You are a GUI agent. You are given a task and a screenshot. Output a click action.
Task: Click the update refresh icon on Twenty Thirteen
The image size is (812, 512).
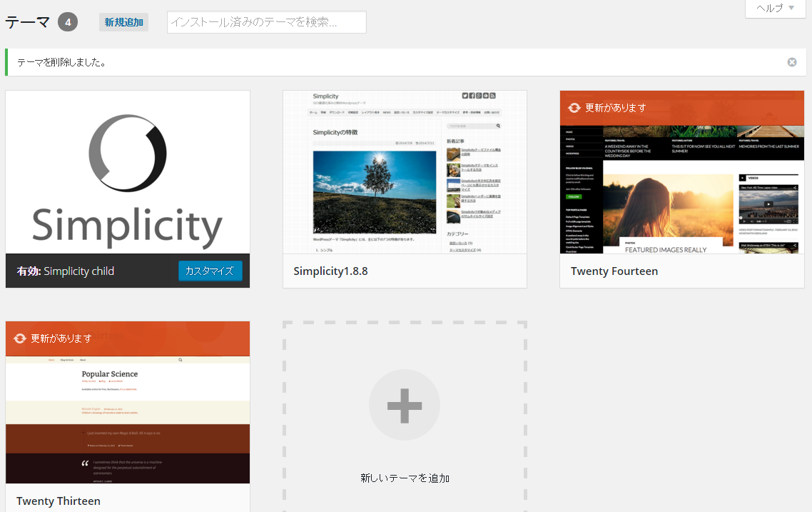pyautogui.click(x=19, y=338)
